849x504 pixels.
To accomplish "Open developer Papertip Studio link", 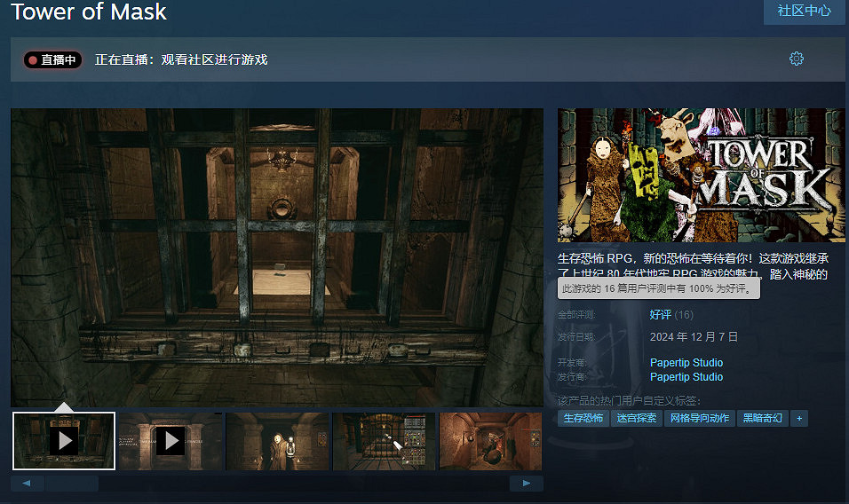I will pos(686,362).
